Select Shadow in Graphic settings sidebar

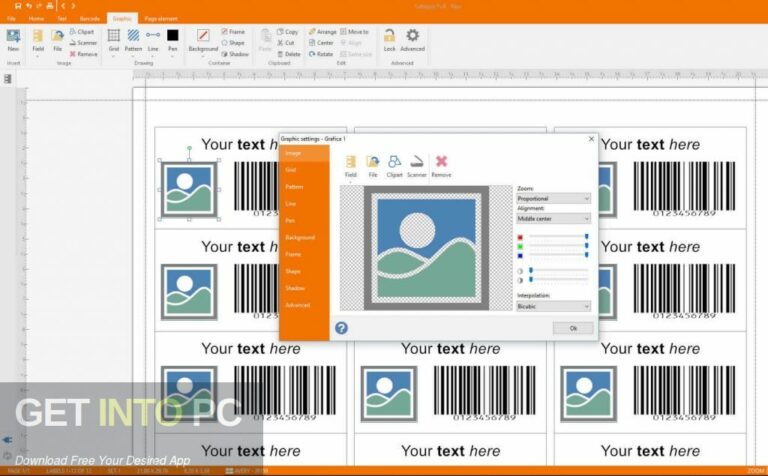tap(304, 288)
